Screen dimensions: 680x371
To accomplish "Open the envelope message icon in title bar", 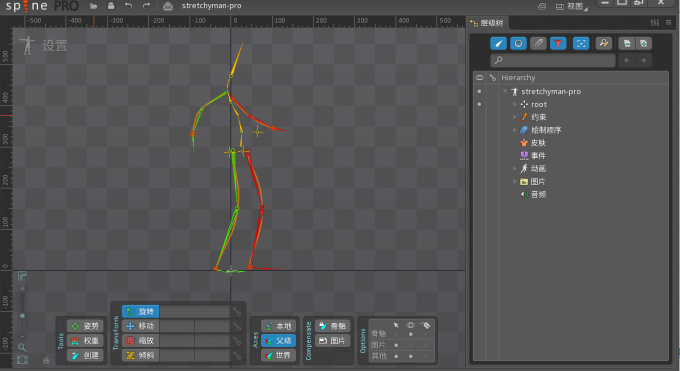I will [x=168, y=7].
